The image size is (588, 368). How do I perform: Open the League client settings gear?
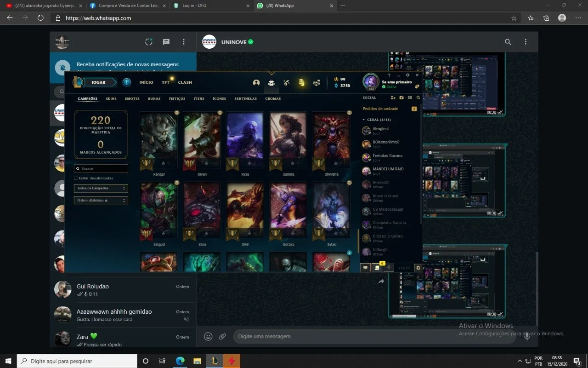[x=407, y=75]
